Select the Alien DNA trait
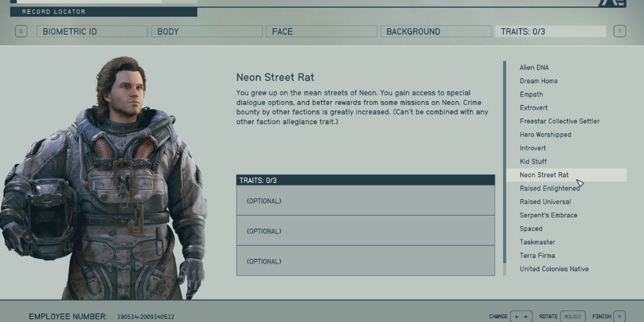644x322 pixels. [x=534, y=68]
